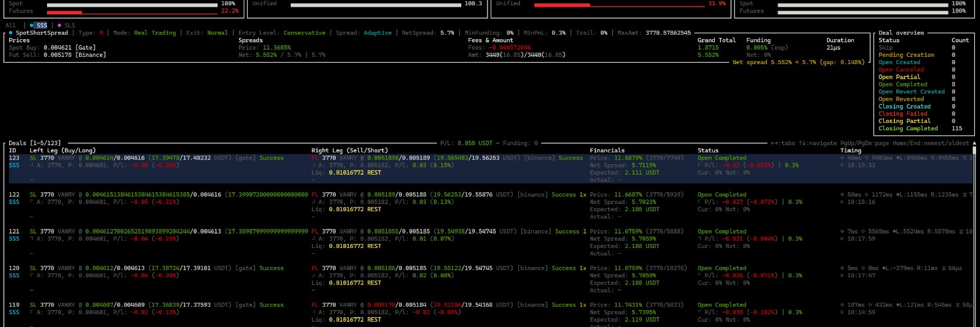Click the yellow Net spread gap warning
Viewport: 980px width, 327px height.
point(798,63)
